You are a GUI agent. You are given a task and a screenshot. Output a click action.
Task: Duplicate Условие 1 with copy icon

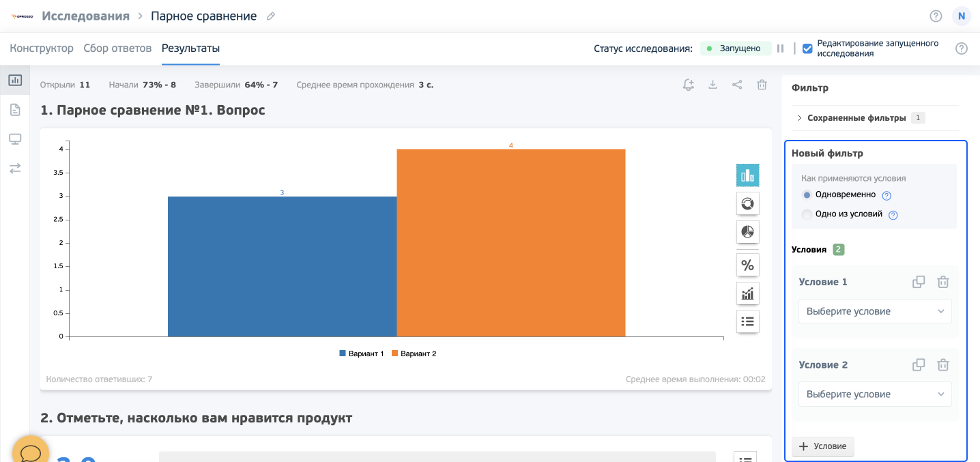(x=919, y=282)
